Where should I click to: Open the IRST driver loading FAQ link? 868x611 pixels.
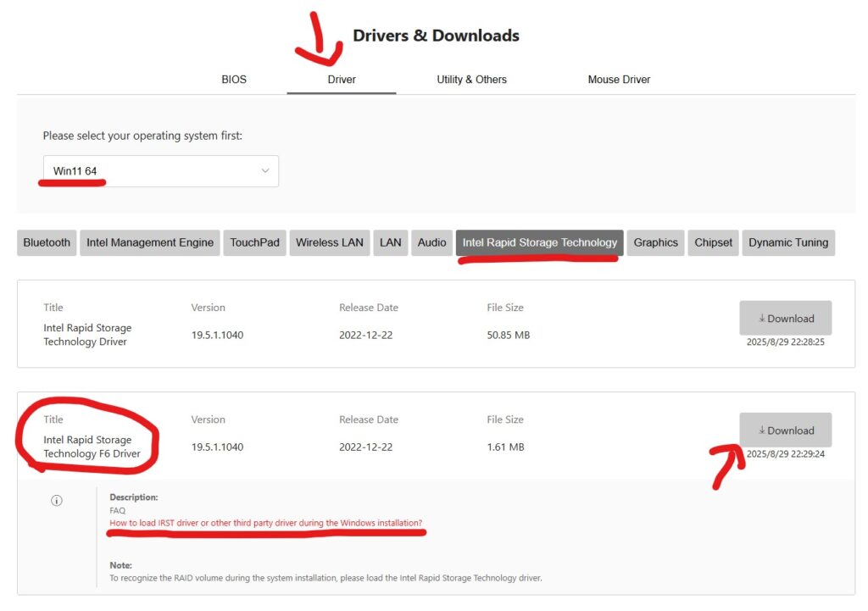tap(265, 523)
